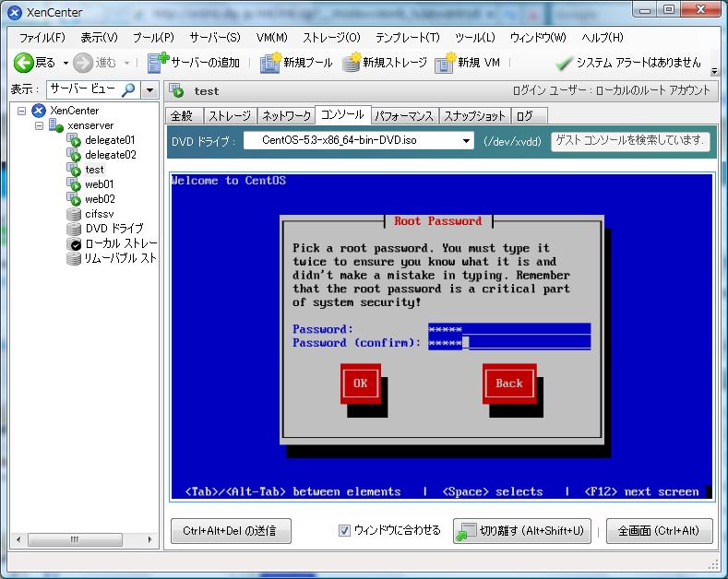
Task: Click the removable storage icon
Action: pyautogui.click(x=74, y=258)
